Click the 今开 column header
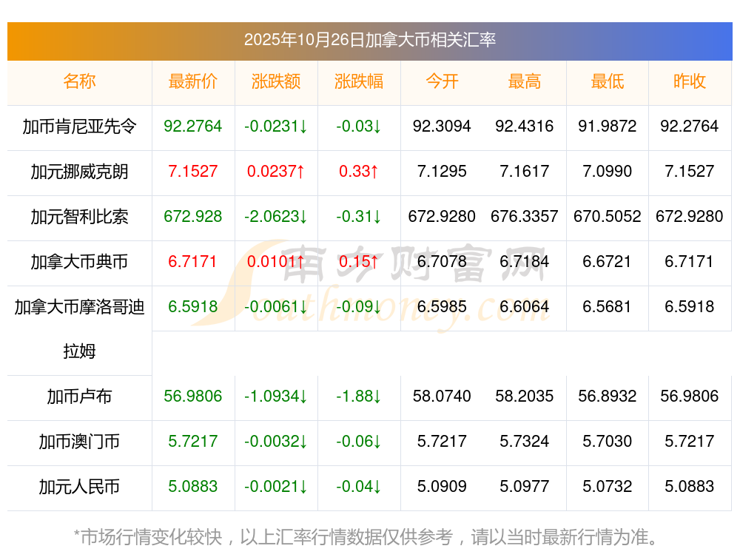740x560 pixels. click(442, 81)
